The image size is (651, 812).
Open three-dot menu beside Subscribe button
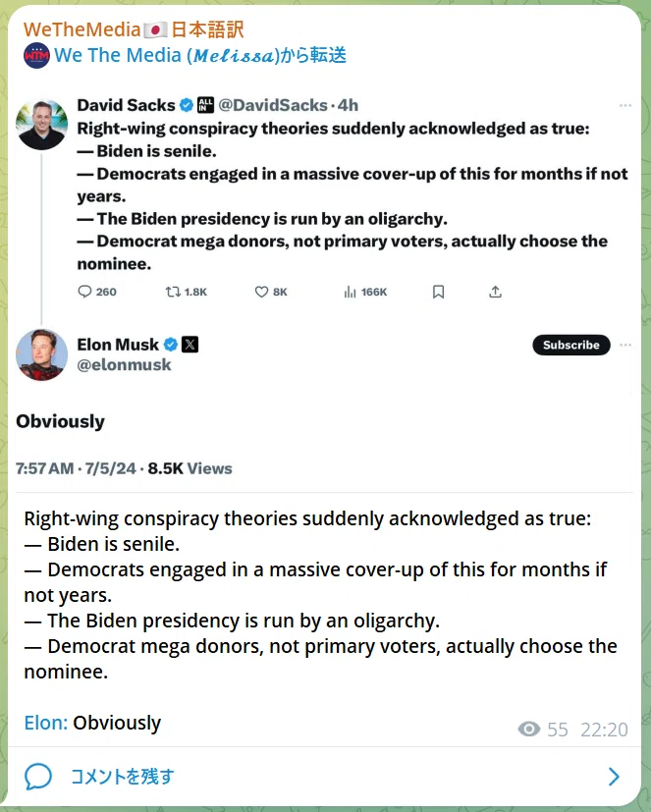click(625, 345)
